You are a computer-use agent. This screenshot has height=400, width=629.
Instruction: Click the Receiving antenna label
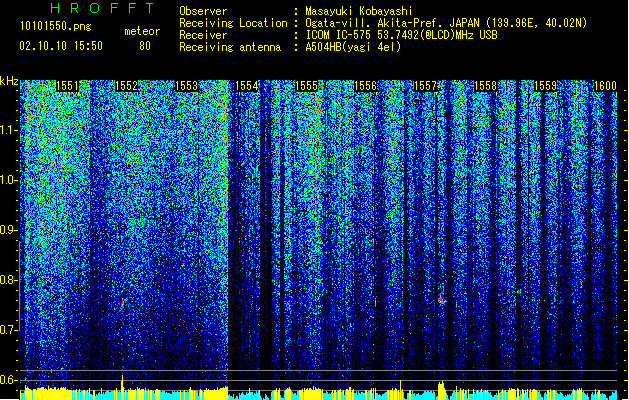pos(230,47)
